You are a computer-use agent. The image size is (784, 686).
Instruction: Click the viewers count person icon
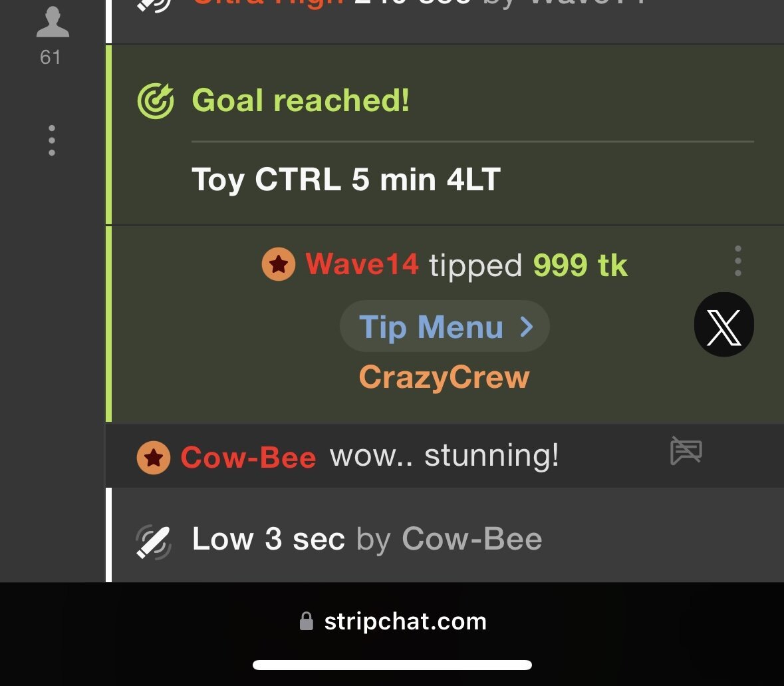tap(52, 23)
